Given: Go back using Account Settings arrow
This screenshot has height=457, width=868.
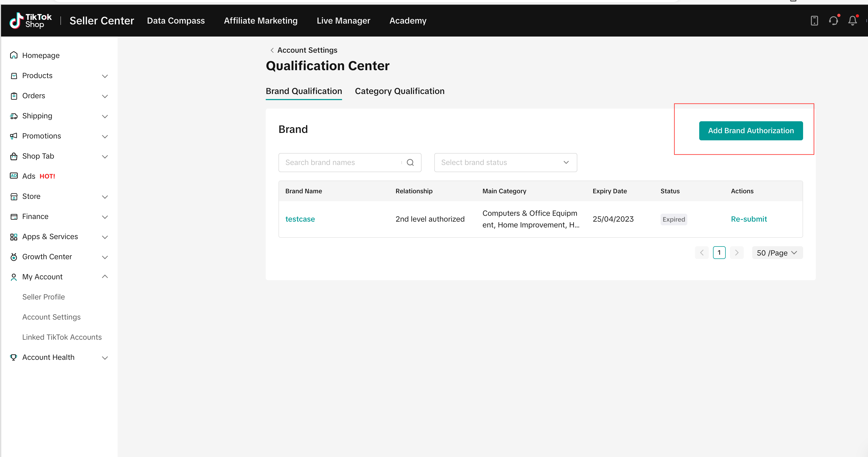Looking at the screenshot, I should coord(272,50).
